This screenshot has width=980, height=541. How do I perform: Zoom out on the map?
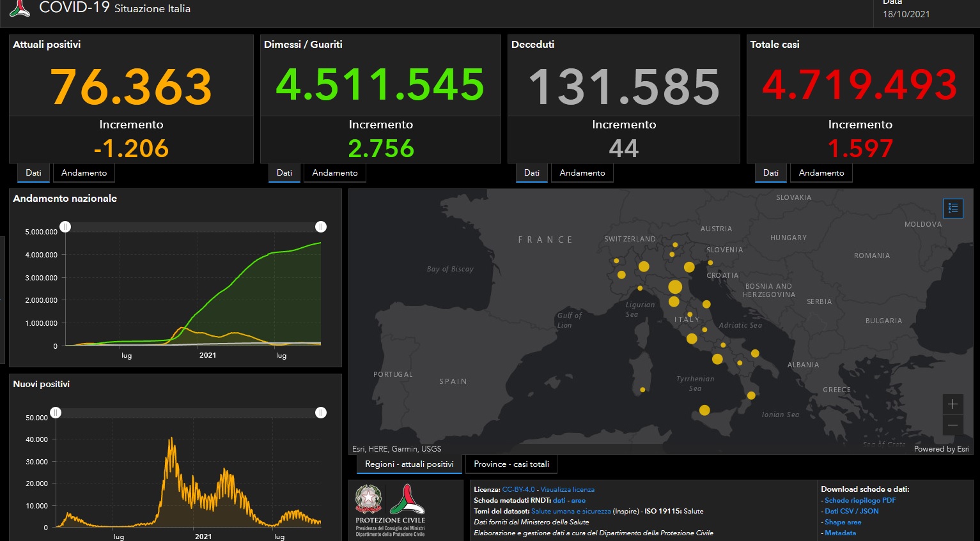pos(953,425)
